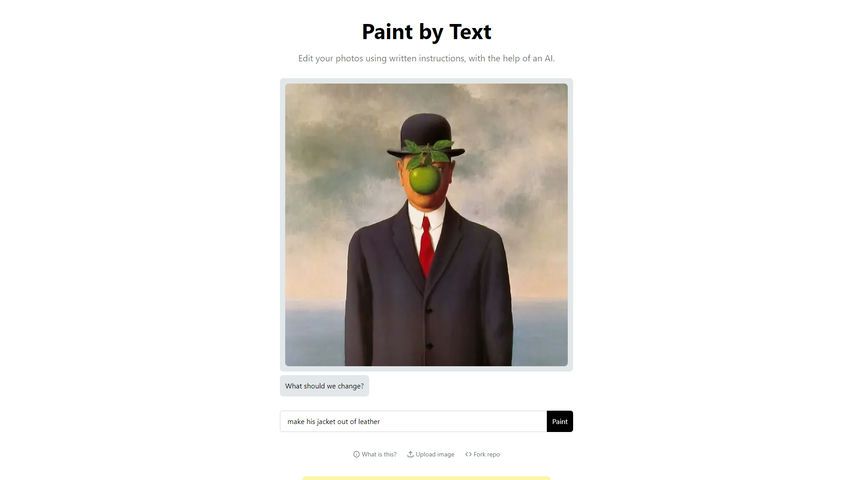This screenshot has height=480, width=853.
Task: Click the info circle icon before 'What is this?'
Action: tap(356, 454)
